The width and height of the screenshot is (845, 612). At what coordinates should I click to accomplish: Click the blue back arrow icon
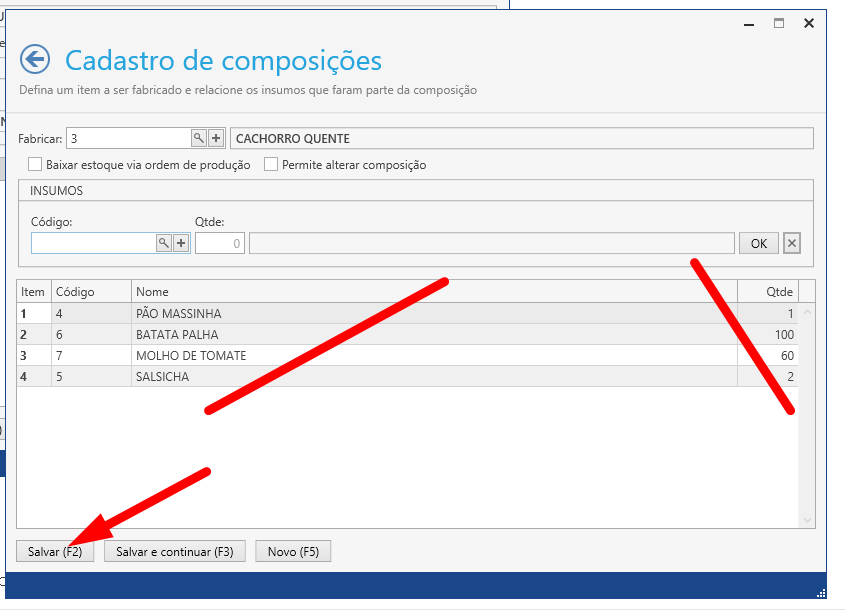(x=35, y=60)
